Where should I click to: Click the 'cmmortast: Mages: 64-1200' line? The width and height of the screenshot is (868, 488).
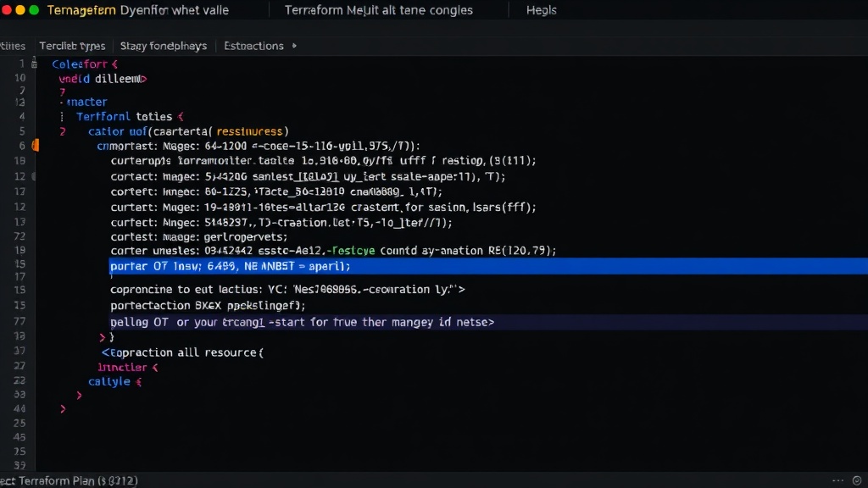click(x=259, y=146)
